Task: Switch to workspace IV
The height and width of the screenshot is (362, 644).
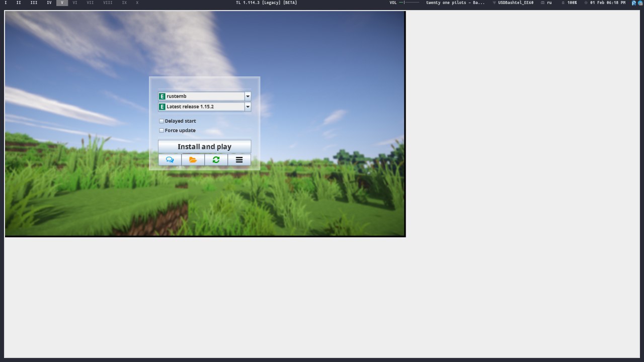Action: point(49,3)
